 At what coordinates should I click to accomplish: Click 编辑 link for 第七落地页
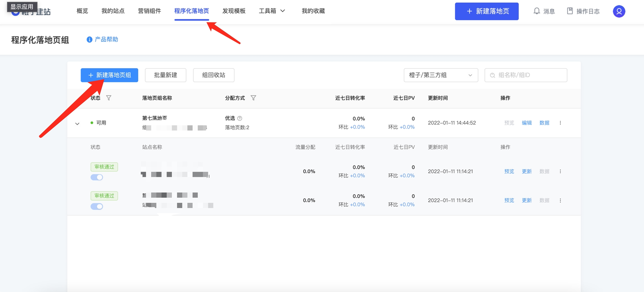527,123
